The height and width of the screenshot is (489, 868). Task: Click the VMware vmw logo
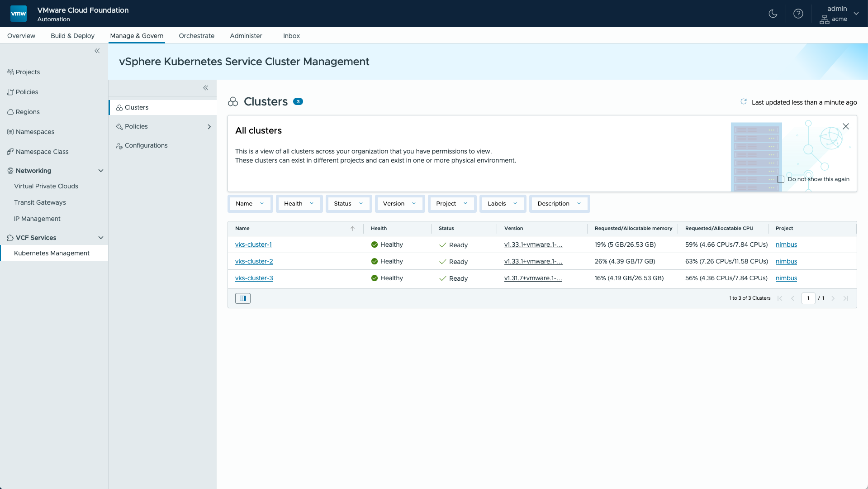(x=19, y=14)
